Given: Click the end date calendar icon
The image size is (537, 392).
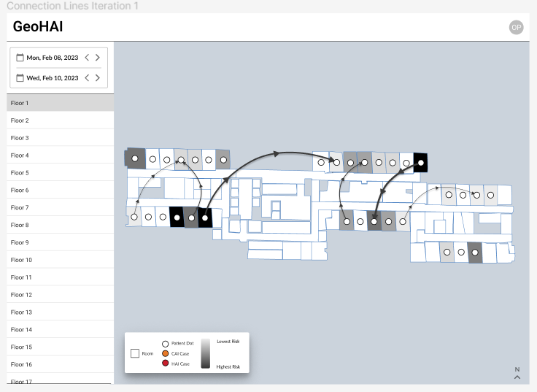Looking at the screenshot, I should pos(20,78).
